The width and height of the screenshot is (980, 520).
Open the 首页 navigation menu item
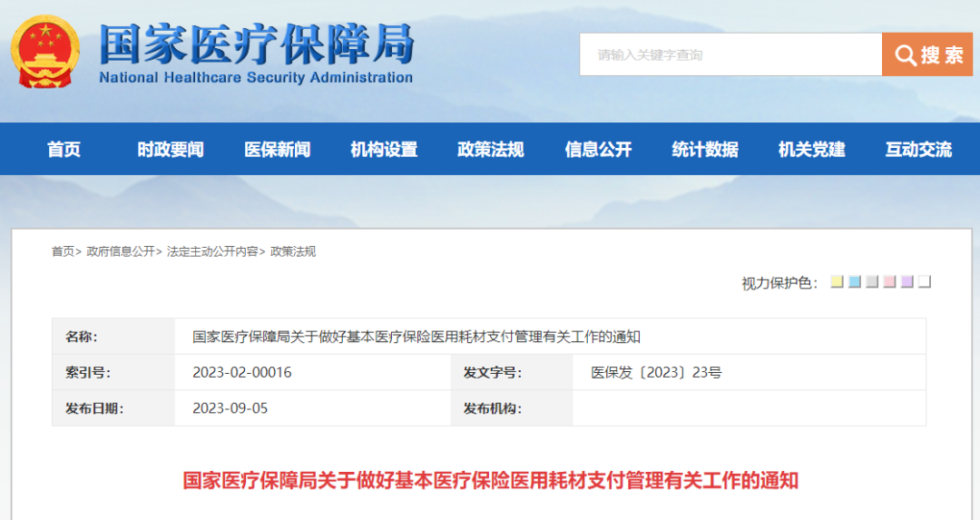coord(64,150)
